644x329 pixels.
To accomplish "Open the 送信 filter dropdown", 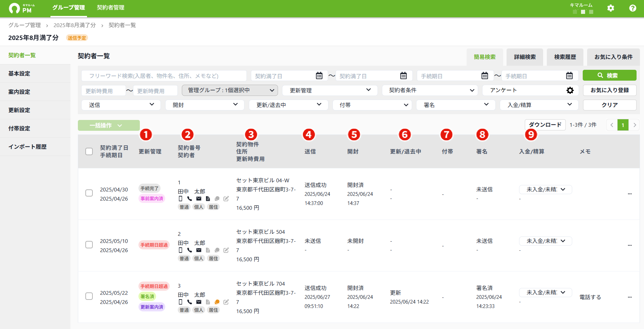I will [121, 105].
